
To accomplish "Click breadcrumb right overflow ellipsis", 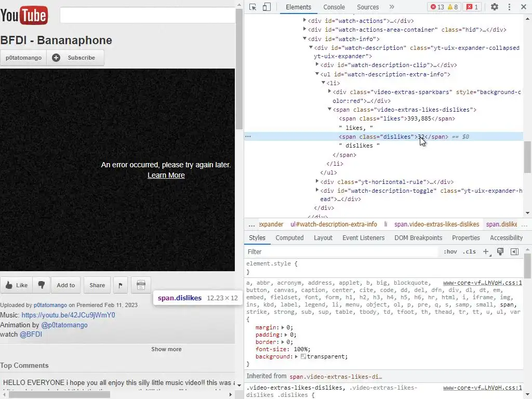I will tap(525, 224).
